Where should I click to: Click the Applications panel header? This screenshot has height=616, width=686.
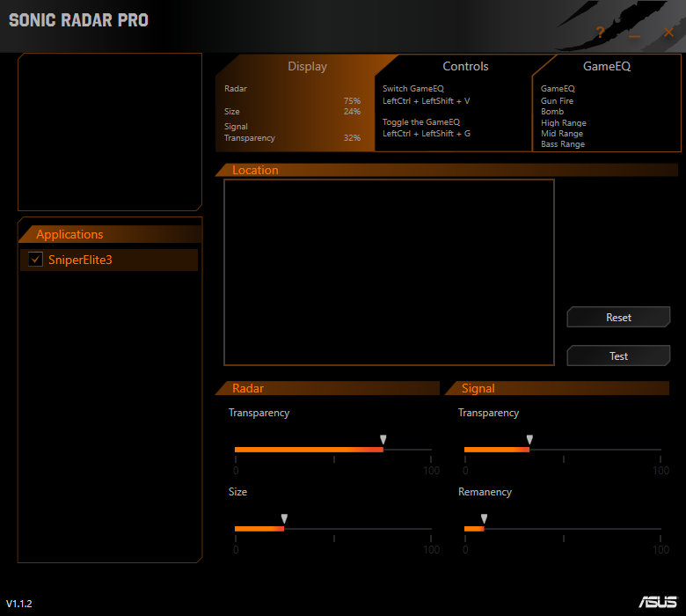(69, 234)
